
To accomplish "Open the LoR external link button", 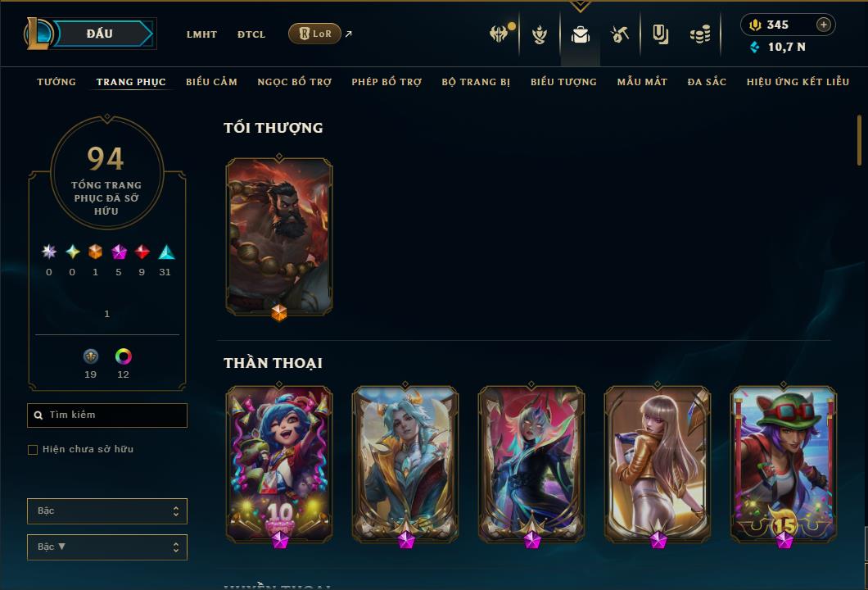I will point(314,34).
